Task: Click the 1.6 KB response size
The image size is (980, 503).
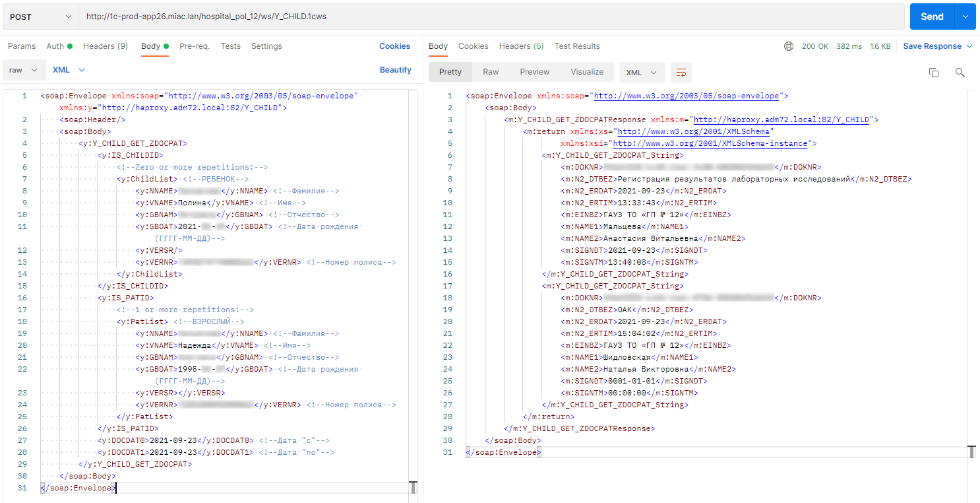Action: pos(880,46)
